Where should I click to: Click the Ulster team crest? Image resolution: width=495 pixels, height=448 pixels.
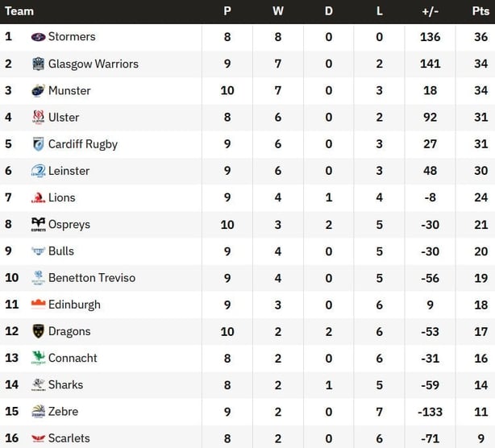tap(38, 118)
